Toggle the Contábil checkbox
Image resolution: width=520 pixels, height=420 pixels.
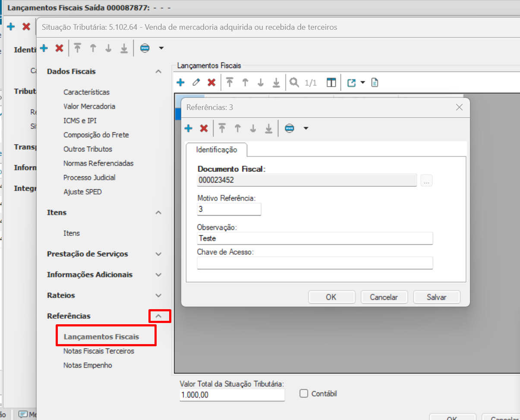click(x=304, y=393)
